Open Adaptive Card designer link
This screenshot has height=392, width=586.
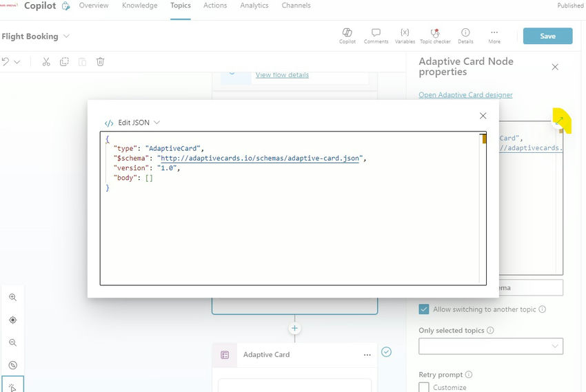point(465,95)
